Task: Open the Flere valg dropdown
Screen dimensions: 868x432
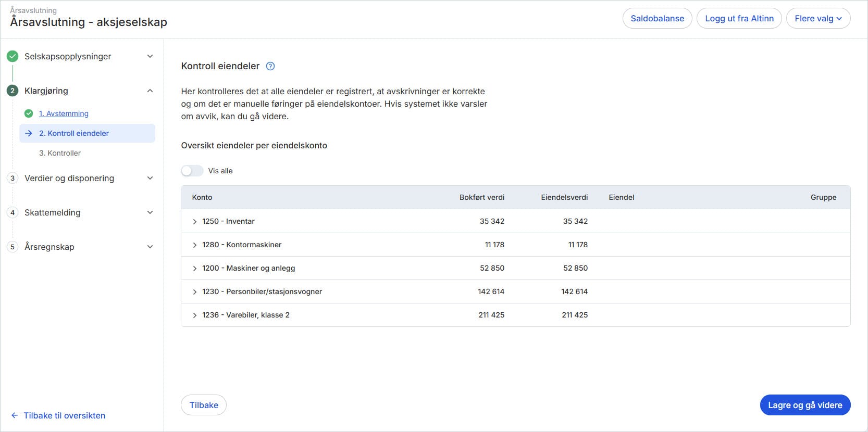Action: tap(817, 18)
